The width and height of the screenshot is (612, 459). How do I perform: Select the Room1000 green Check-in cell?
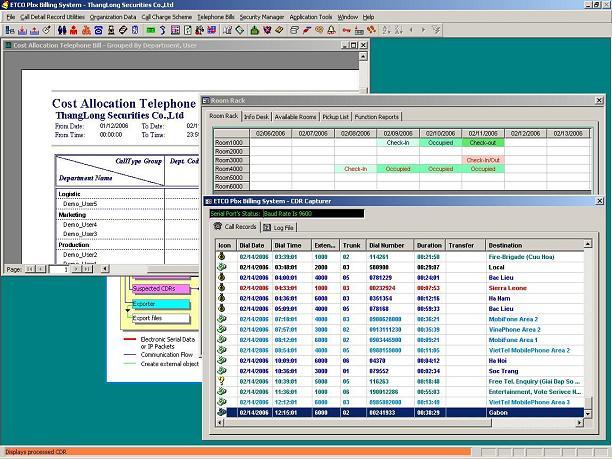pyautogui.click(x=398, y=142)
